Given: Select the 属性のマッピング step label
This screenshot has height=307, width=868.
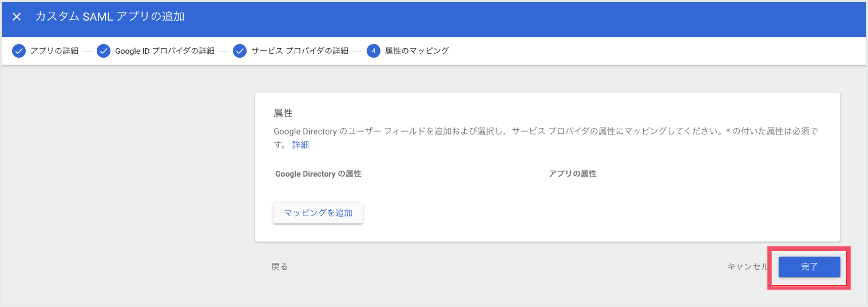Looking at the screenshot, I should pos(417,51).
